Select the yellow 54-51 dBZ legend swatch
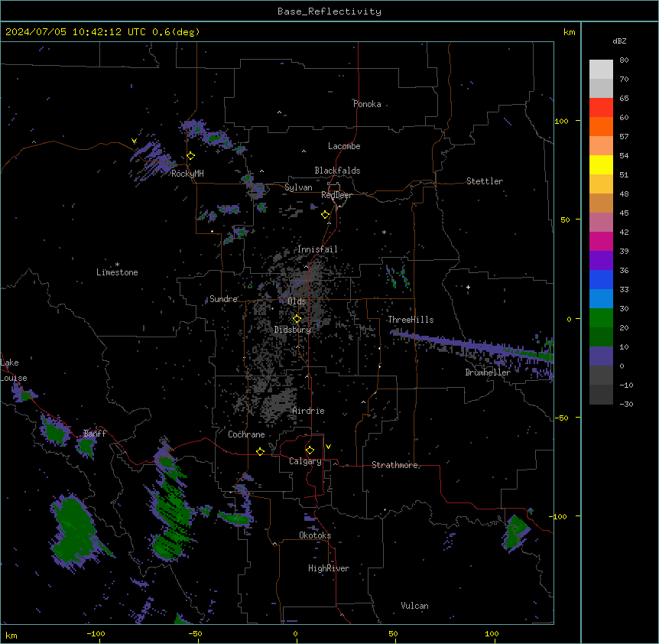The width and height of the screenshot is (659, 644). [x=601, y=164]
